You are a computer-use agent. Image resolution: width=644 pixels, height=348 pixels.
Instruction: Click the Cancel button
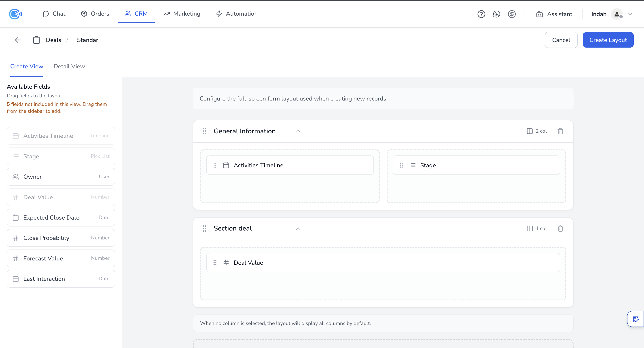[x=561, y=40]
